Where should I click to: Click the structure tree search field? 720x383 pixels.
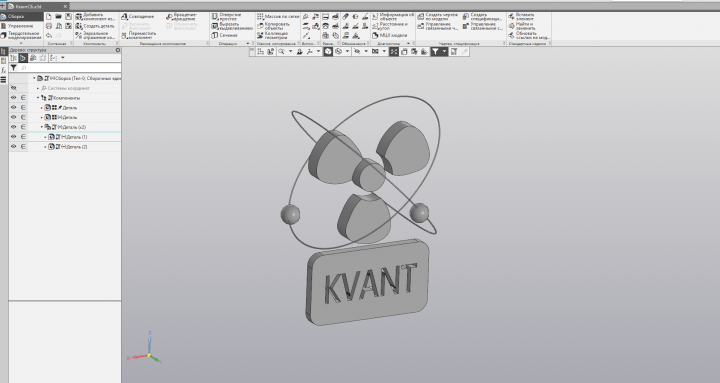(70, 68)
